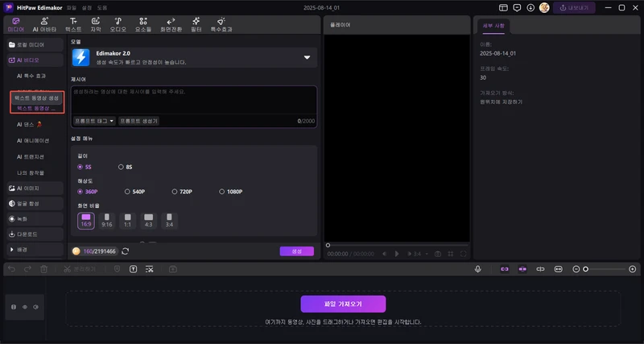Open the 텍스트 tab
Screen dimensions: 644x344
tap(73, 25)
